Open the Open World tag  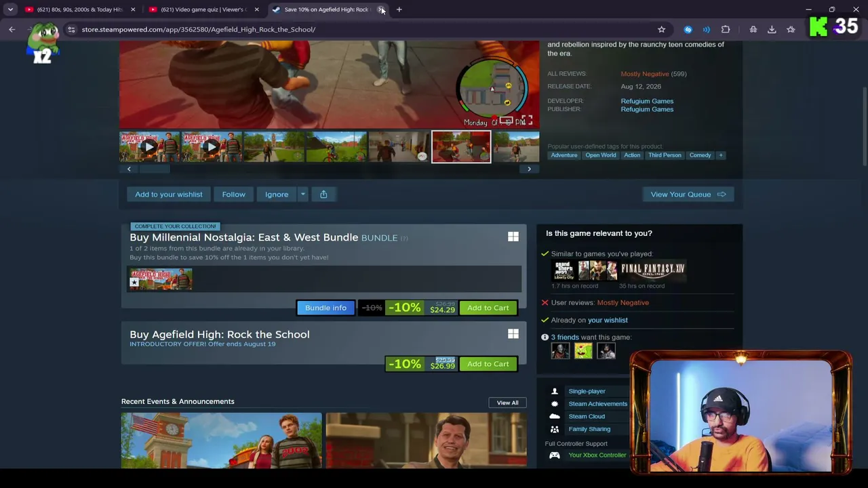point(601,155)
